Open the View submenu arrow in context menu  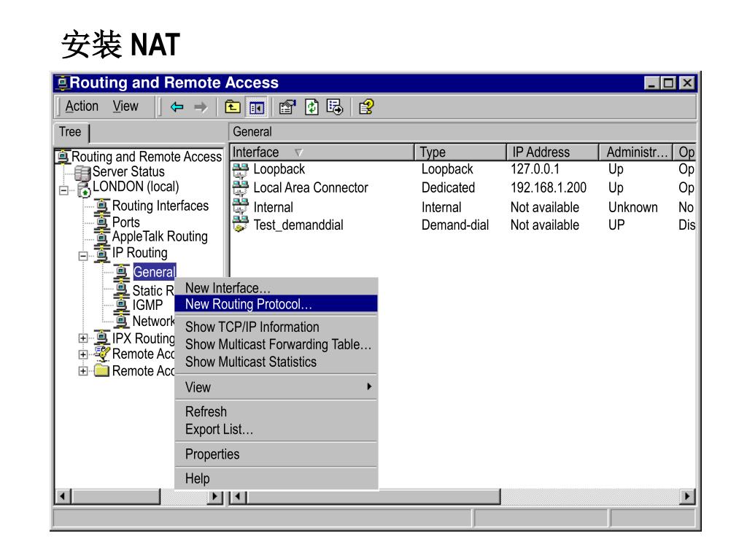(369, 386)
